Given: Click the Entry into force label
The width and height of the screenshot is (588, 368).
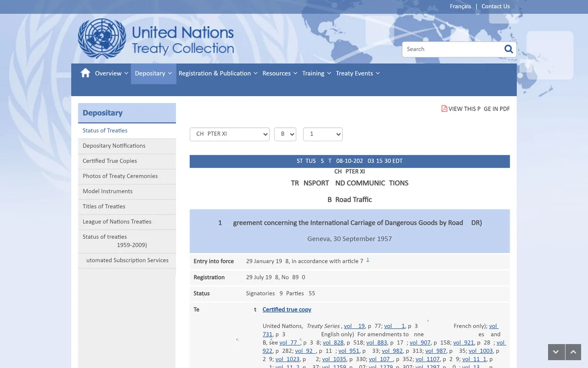Looking at the screenshot, I should point(214,262).
